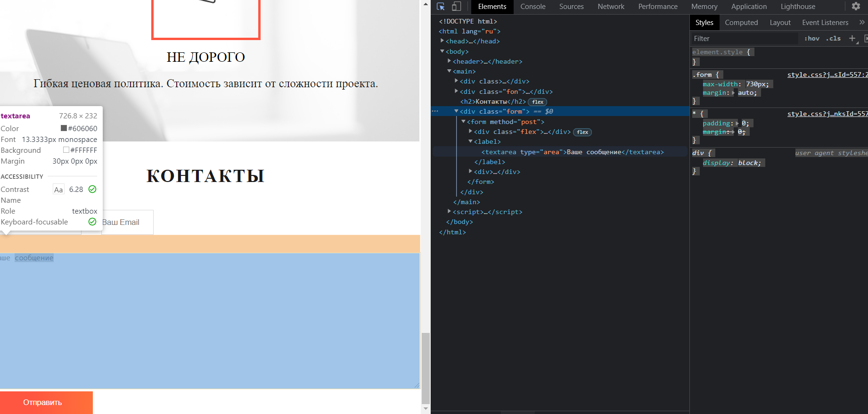Open the Application tab

click(x=749, y=7)
